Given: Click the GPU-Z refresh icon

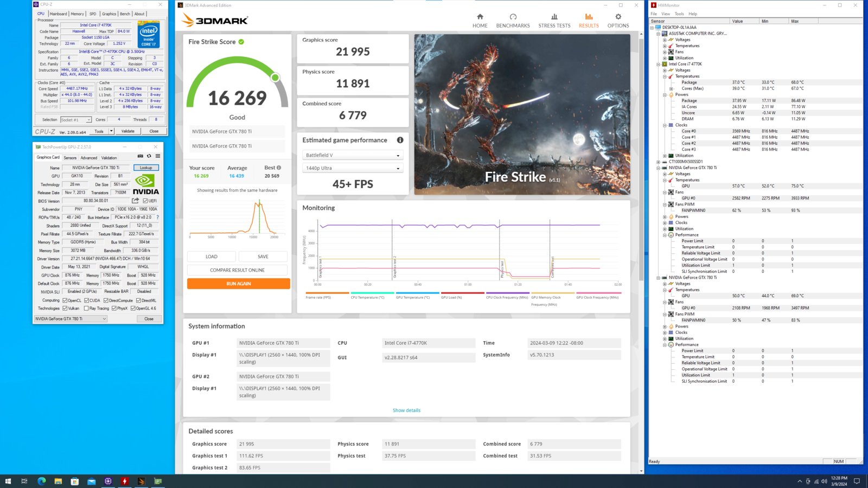Looking at the screenshot, I should coord(149,156).
